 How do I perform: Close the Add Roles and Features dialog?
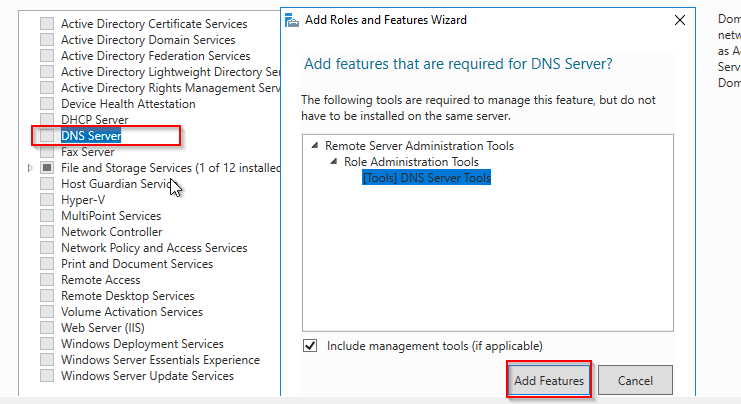click(680, 19)
